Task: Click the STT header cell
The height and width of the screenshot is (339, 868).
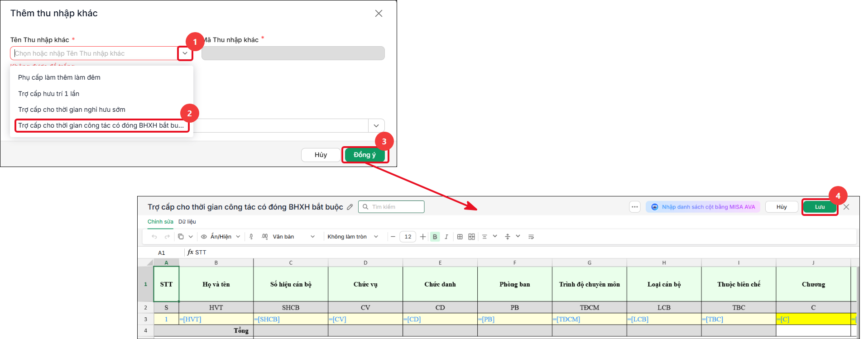Action: pyautogui.click(x=166, y=284)
